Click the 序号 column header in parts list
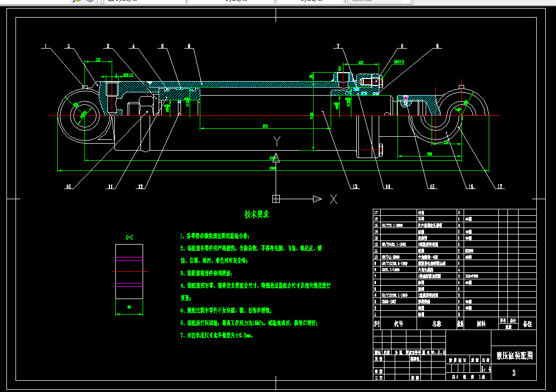Viewport: 556px width, 392px height. point(377,324)
